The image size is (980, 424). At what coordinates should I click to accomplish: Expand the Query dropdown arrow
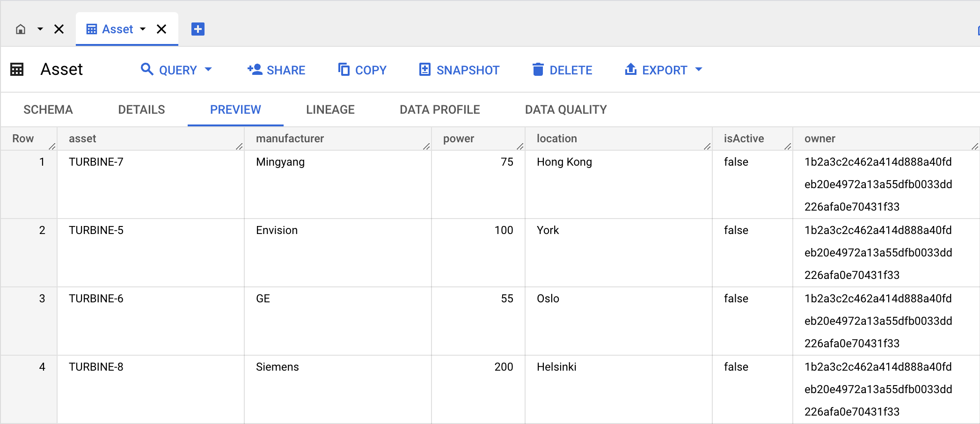(208, 70)
